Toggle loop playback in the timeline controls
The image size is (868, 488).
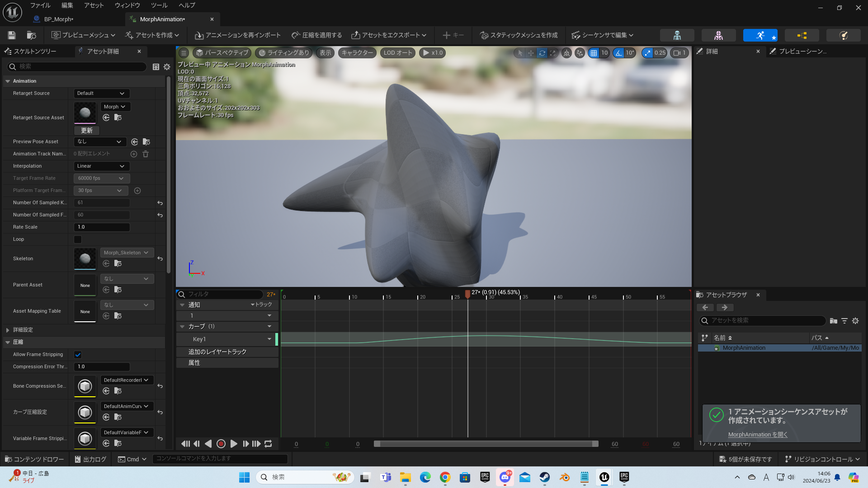[x=268, y=444]
